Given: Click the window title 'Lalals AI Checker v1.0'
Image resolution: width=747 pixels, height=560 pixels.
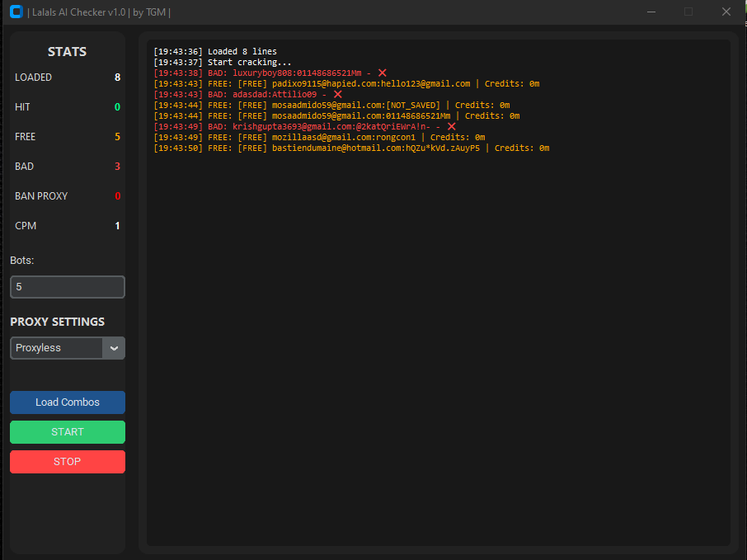Looking at the screenshot, I should click(x=79, y=12).
